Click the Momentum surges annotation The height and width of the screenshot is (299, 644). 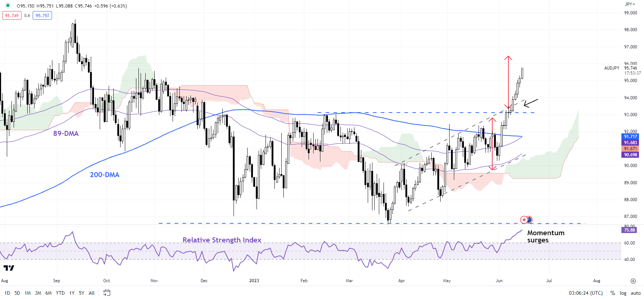click(x=546, y=236)
